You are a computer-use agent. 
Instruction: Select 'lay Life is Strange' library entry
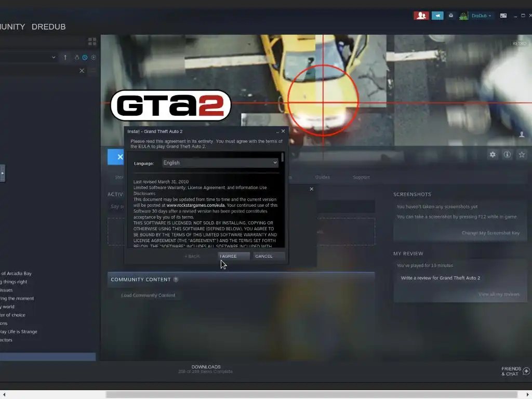[19, 331]
